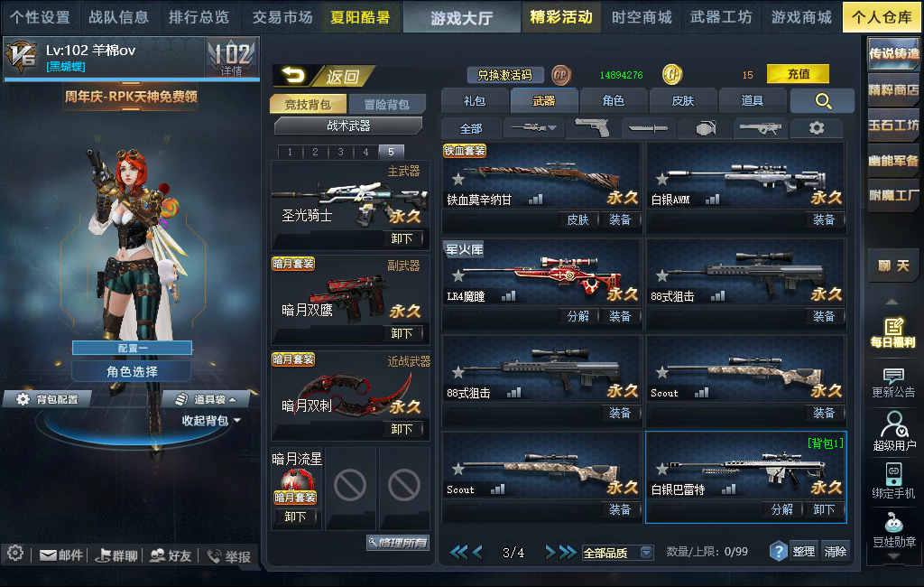Click the gear filter icon in weapon row
The height and width of the screenshot is (587, 924).
tap(816, 127)
